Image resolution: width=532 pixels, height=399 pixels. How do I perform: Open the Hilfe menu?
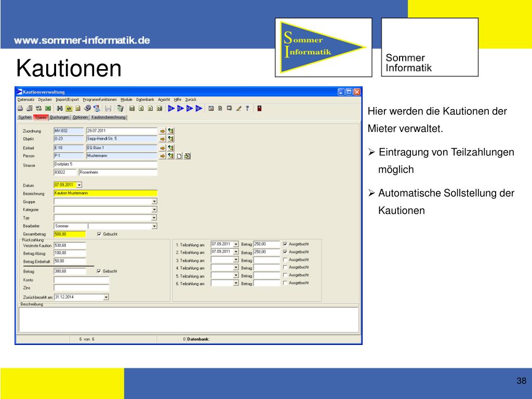(x=178, y=100)
